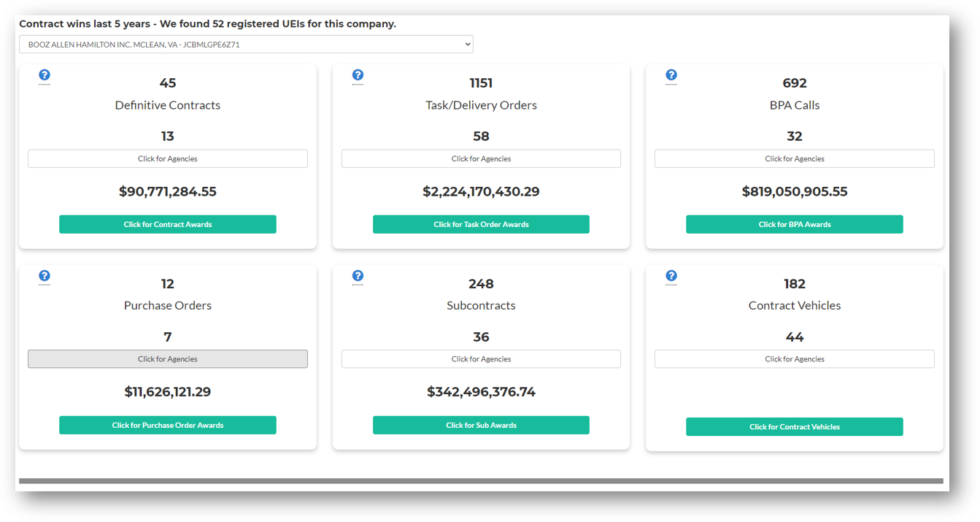This screenshot has width=980, height=522.
Task: Click for Agencies under Subcontracts
Action: tap(481, 358)
